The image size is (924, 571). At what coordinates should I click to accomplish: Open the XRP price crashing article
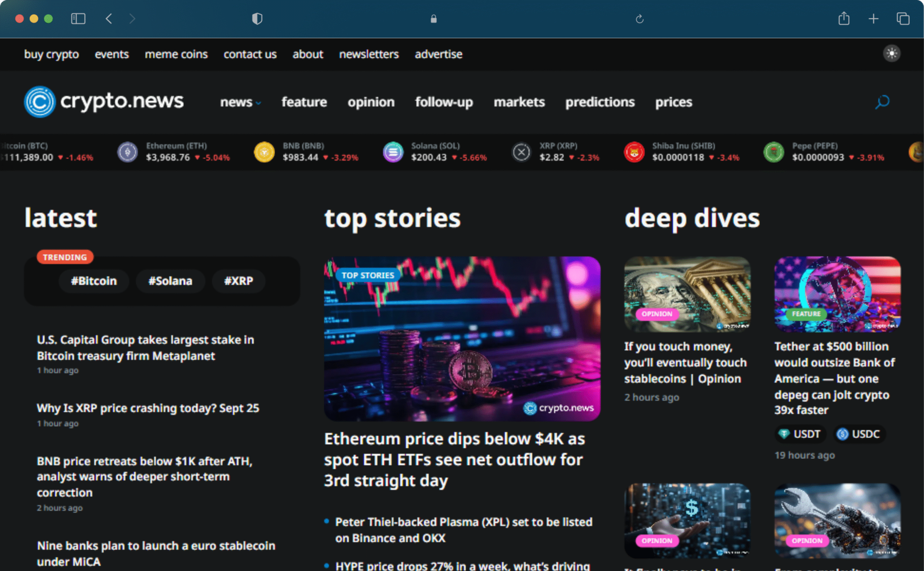tap(148, 408)
